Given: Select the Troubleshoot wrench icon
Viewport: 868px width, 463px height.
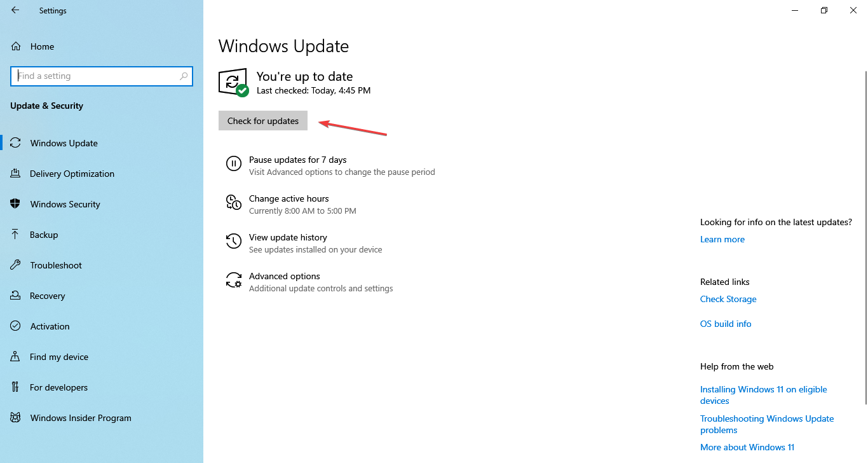Looking at the screenshot, I should click(x=16, y=265).
